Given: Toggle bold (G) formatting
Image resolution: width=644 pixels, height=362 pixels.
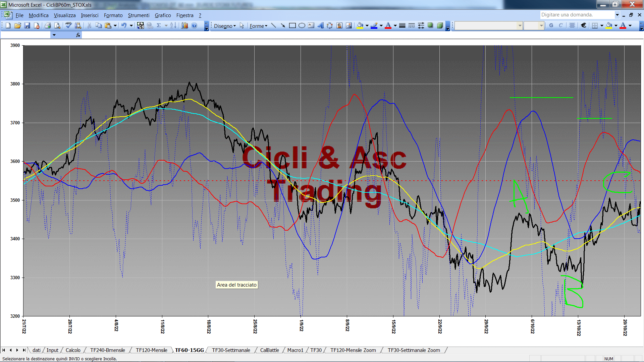Looking at the screenshot, I should (x=551, y=25).
